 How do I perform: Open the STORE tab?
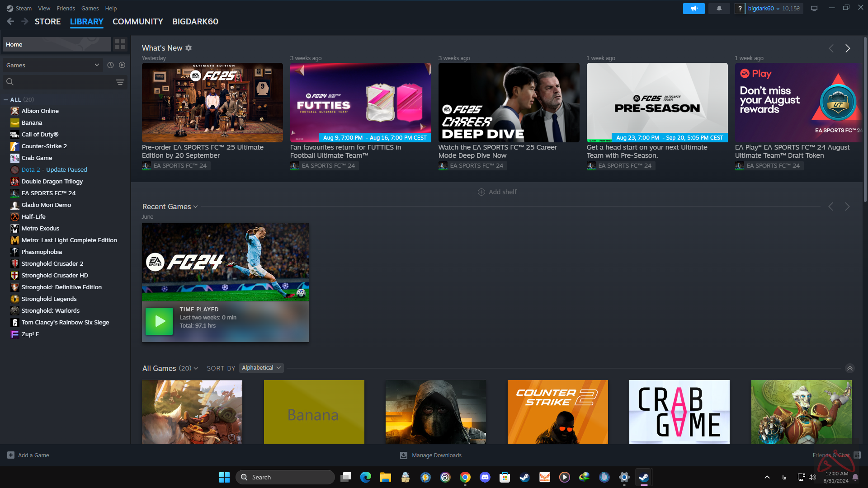[x=47, y=22]
